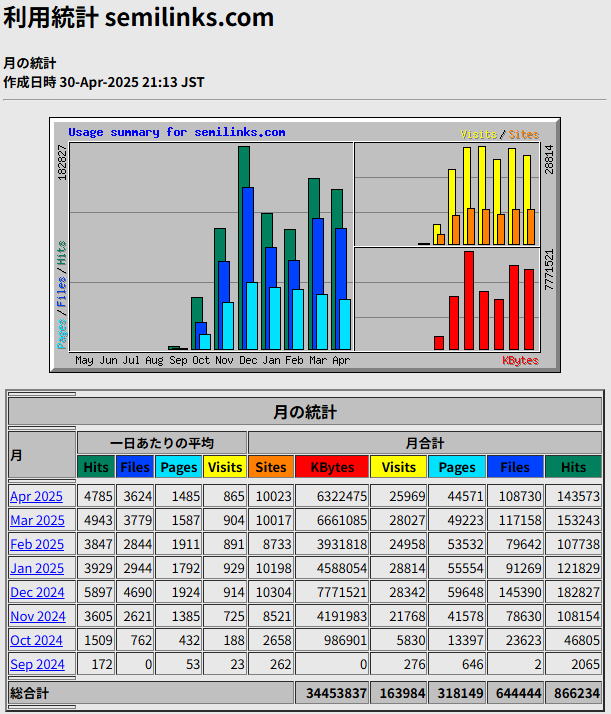
Task: Click the green daily average Hits header
Action: click(96, 467)
